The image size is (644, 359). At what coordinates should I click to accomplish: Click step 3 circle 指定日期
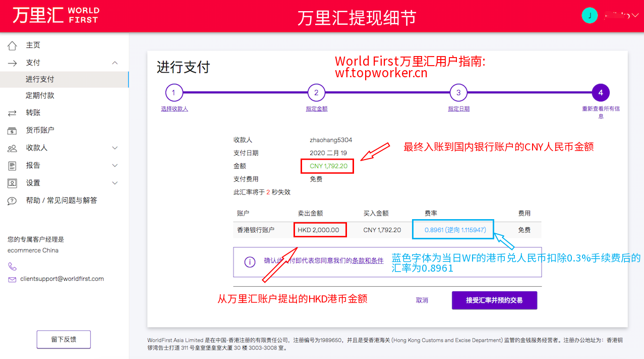(x=458, y=93)
